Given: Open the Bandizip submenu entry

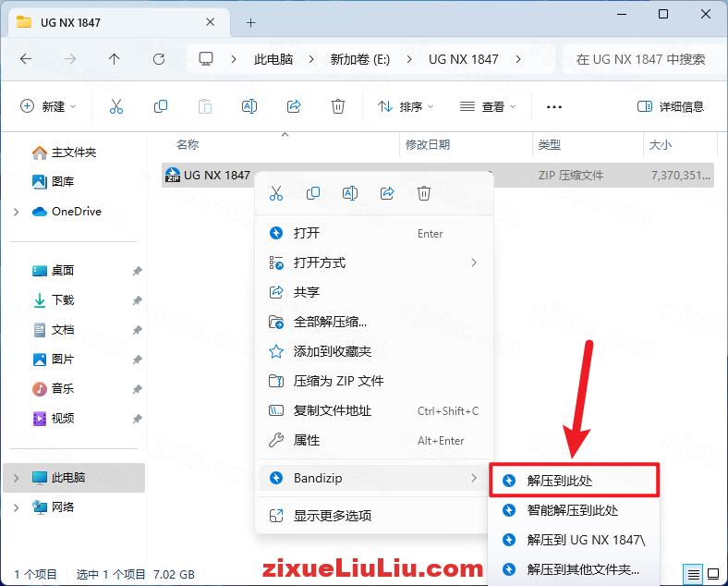Looking at the screenshot, I should click(x=375, y=478).
